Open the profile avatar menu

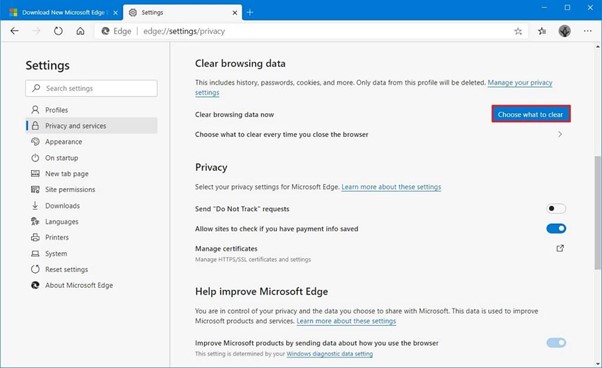click(564, 31)
